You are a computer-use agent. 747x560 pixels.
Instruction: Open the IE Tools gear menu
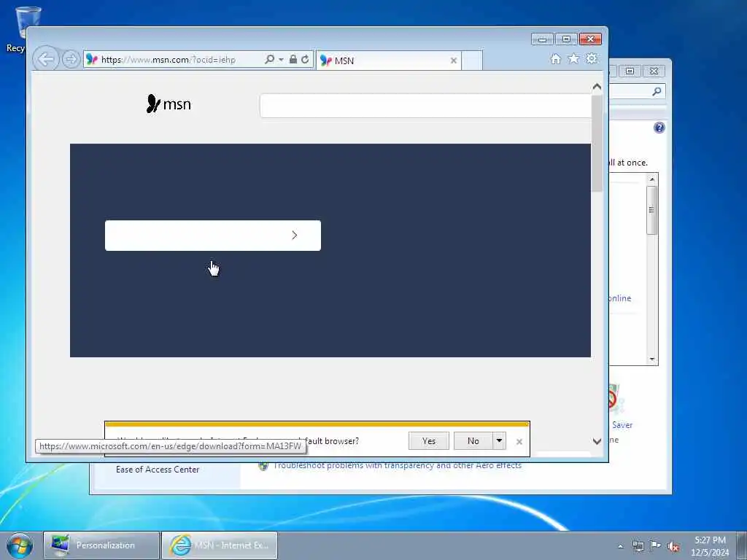(x=591, y=58)
